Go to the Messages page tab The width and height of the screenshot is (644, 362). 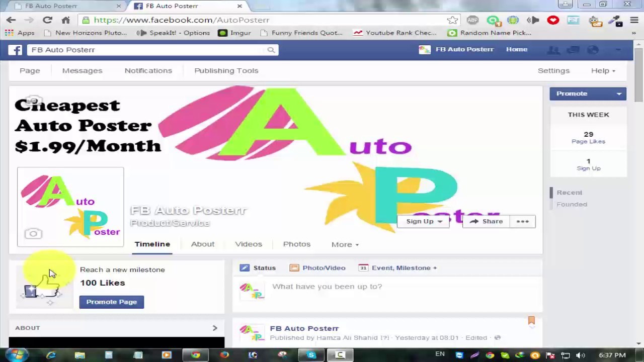(x=82, y=71)
